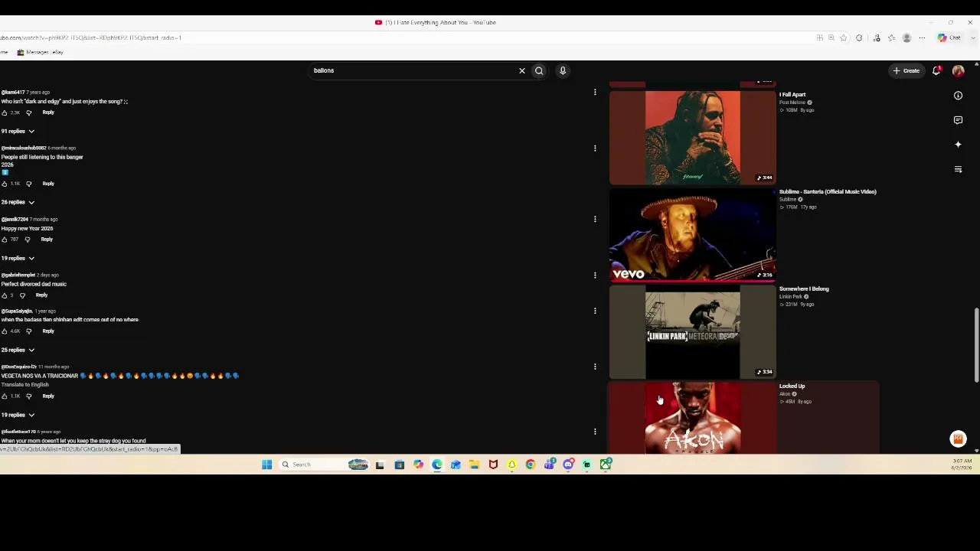
Task: Click the Create button
Action: (x=906, y=70)
